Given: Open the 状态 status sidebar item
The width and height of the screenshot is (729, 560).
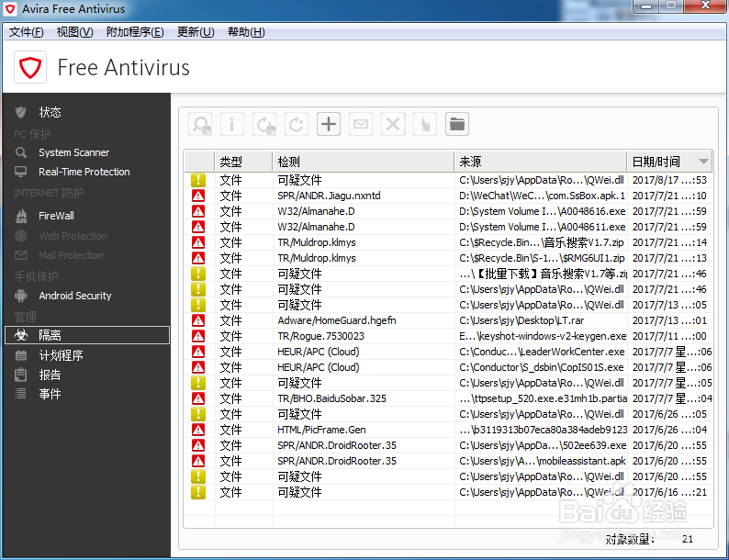Looking at the screenshot, I should pyautogui.click(x=50, y=112).
